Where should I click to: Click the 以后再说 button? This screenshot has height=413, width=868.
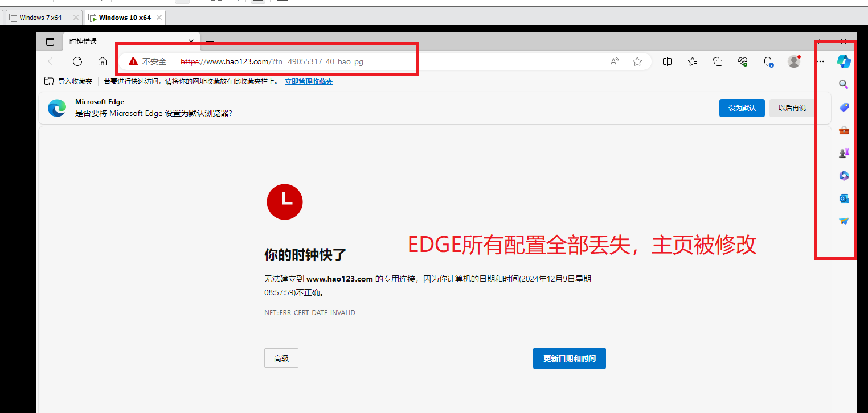tap(792, 108)
